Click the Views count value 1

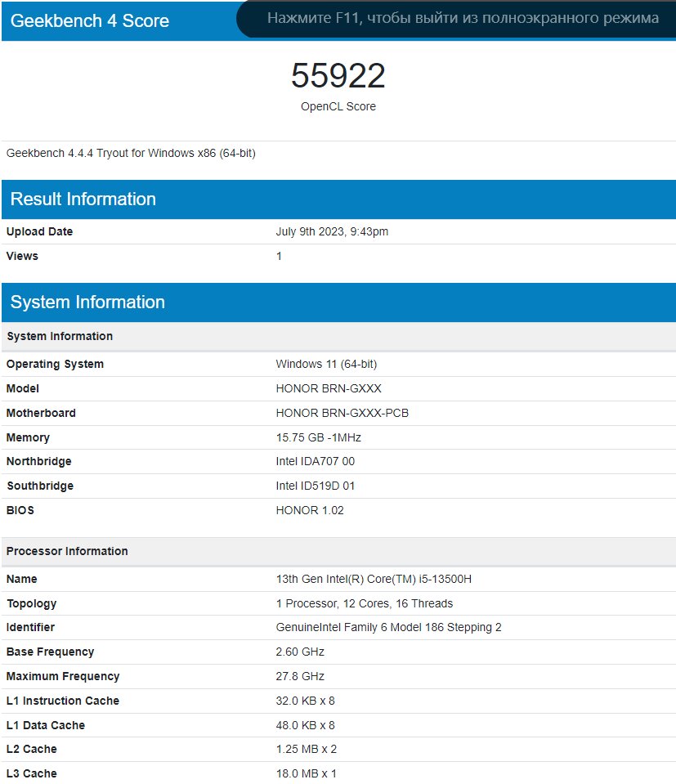(279, 256)
